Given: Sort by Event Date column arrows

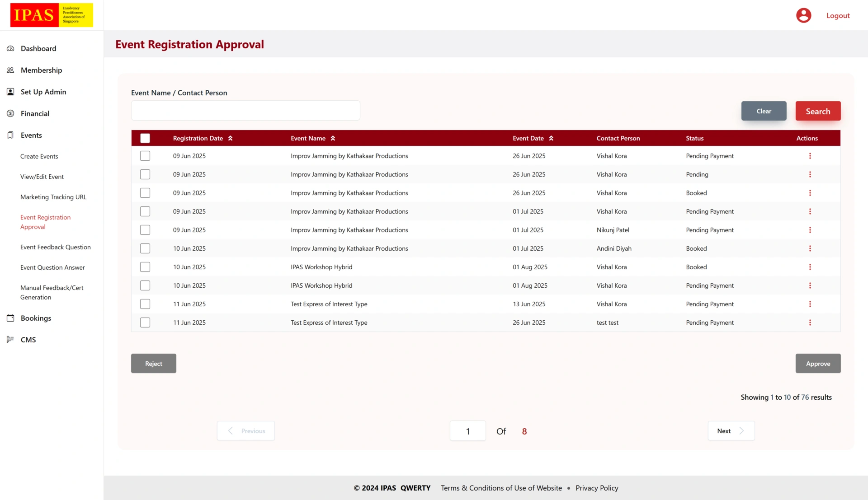Looking at the screenshot, I should [x=551, y=138].
